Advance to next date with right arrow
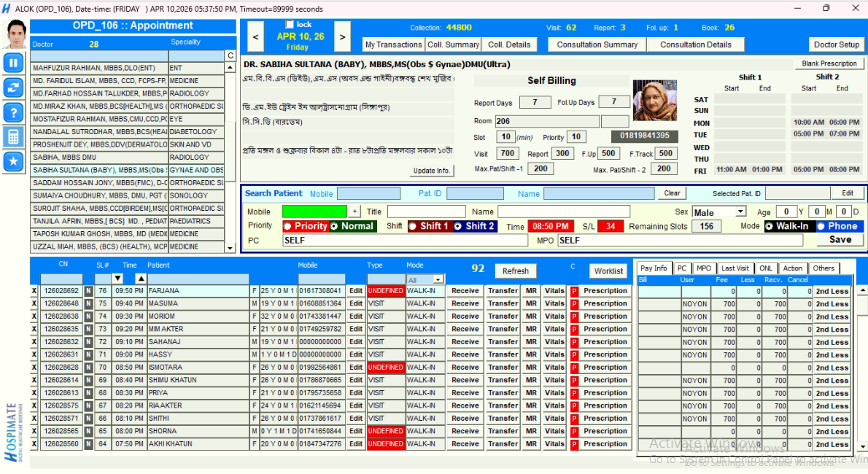The height and width of the screenshot is (474, 868). click(x=342, y=36)
